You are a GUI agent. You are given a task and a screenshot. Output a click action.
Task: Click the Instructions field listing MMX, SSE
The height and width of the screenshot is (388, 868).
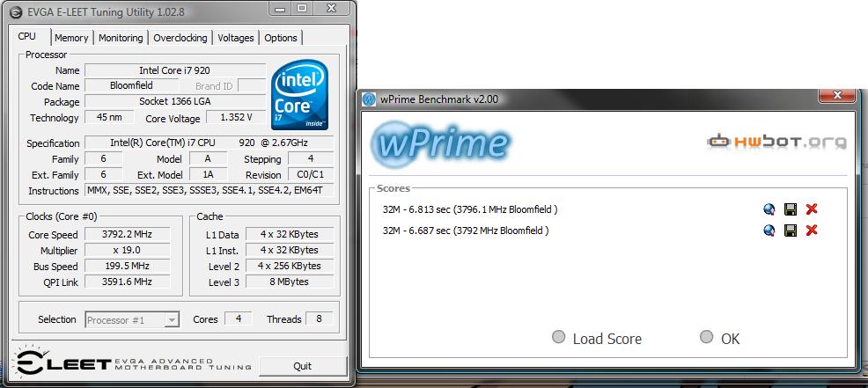click(x=209, y=190)
